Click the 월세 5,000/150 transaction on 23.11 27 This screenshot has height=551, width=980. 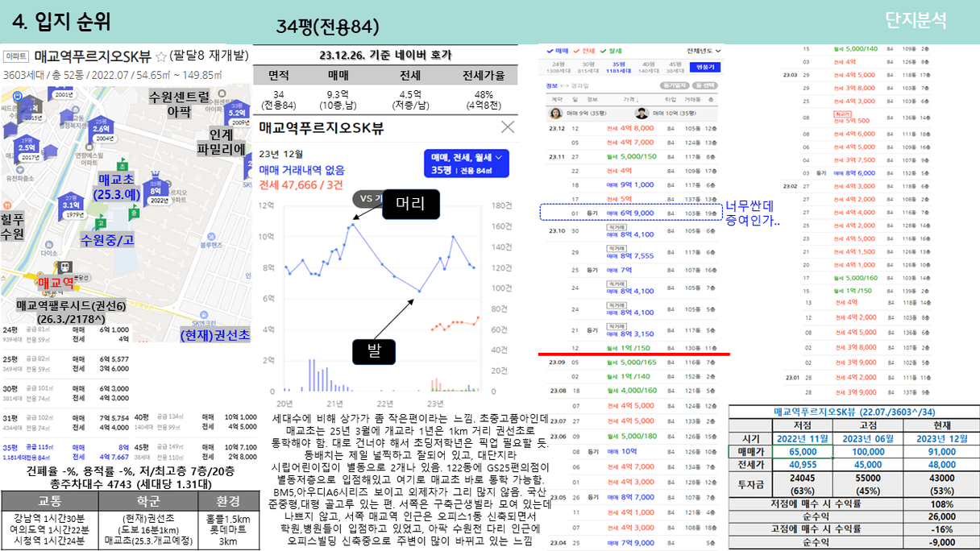point(632,156)
